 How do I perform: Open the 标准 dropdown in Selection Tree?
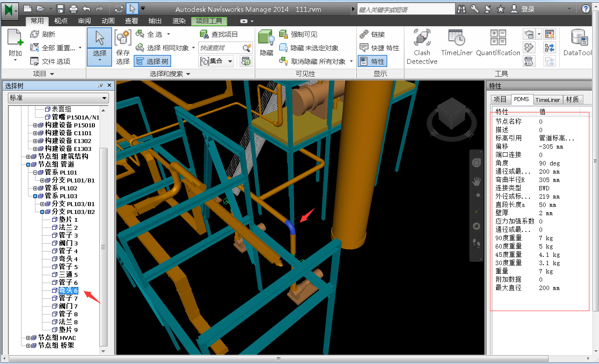click(x=58, y=98)
